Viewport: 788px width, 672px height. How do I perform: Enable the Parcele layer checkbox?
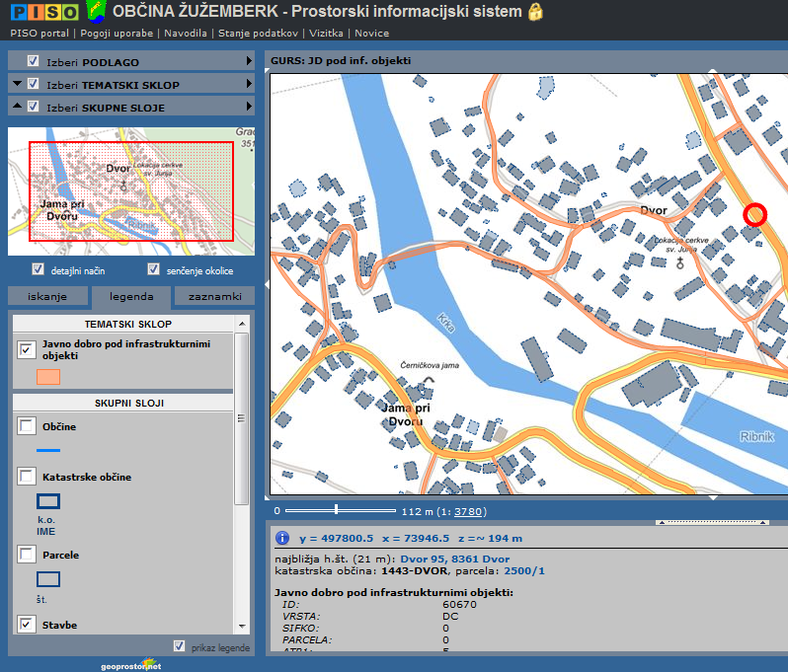[26, 555]
